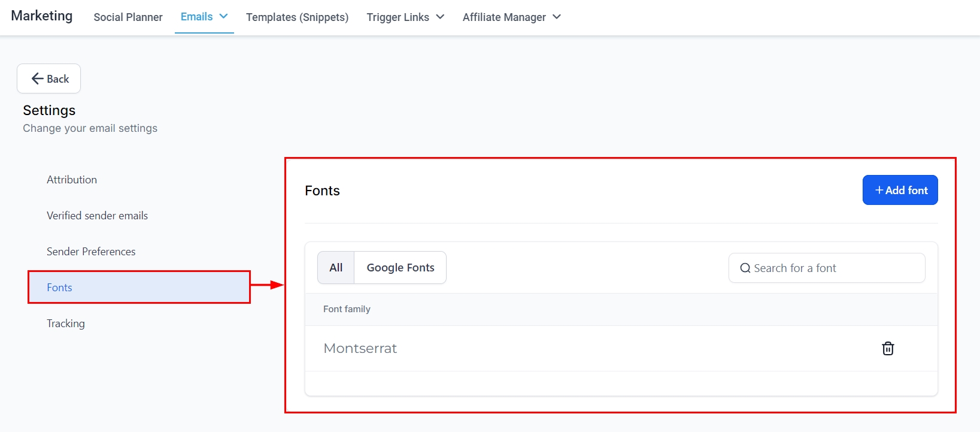Switch to the All fonts filter
The height and width of the screenshot is (432, 980).
point(336,268)
